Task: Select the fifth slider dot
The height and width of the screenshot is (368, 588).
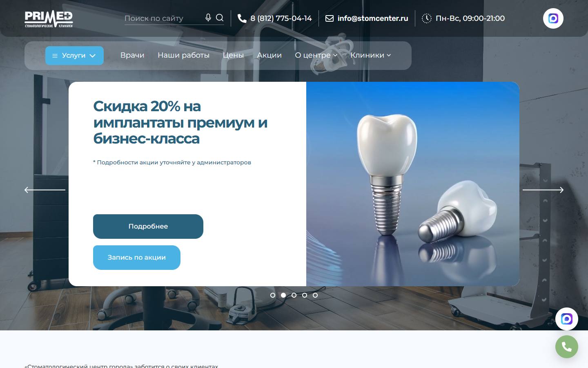Action: 315,295
